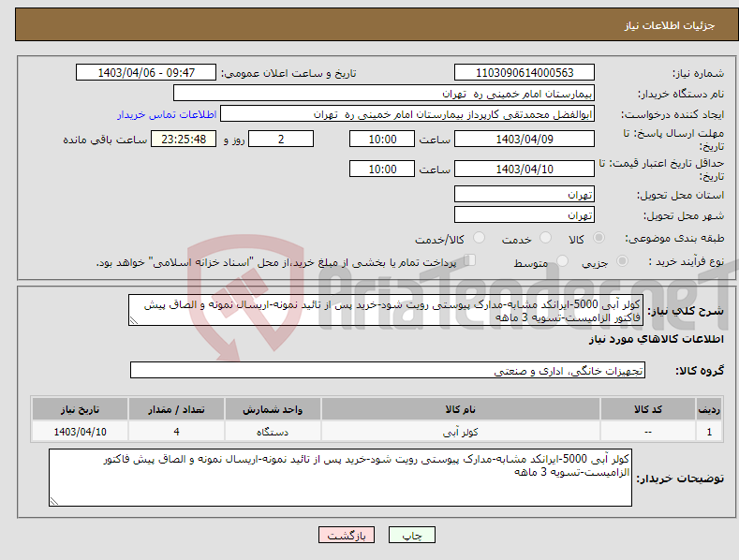Click the نام کالا column header

pyautogui.click(x=461, y=409)
